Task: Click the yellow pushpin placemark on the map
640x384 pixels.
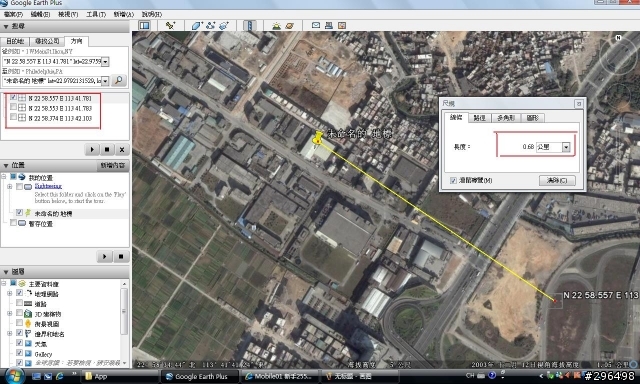Action: click(x=317, y=137)
